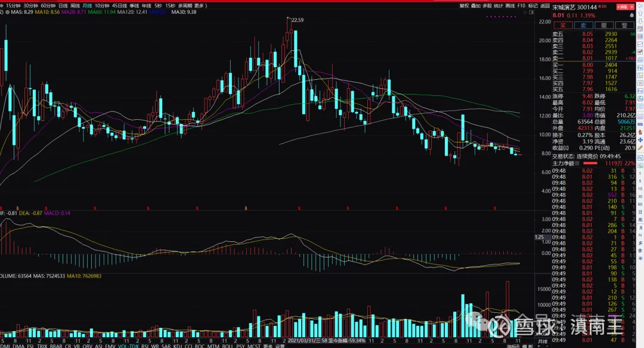Click the up arrow icon in right sidebar

[x=640, y=13]
